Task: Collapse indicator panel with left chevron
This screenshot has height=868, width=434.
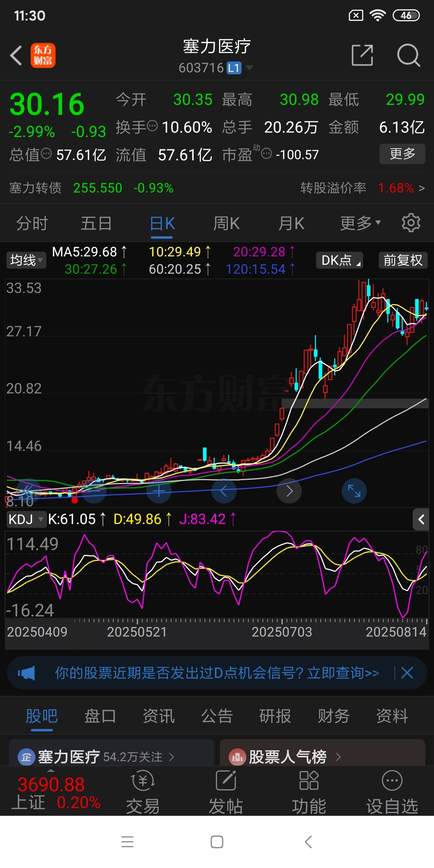Action: coord(421,520)
